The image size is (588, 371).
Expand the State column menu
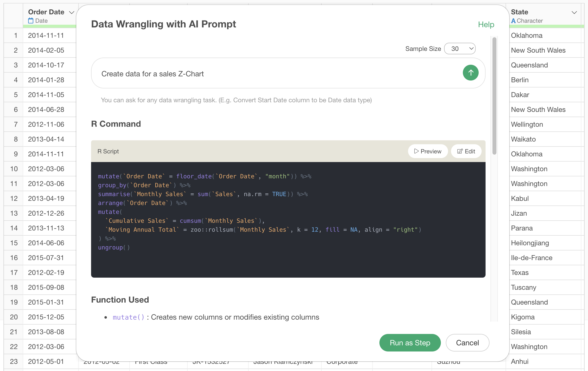574,12
